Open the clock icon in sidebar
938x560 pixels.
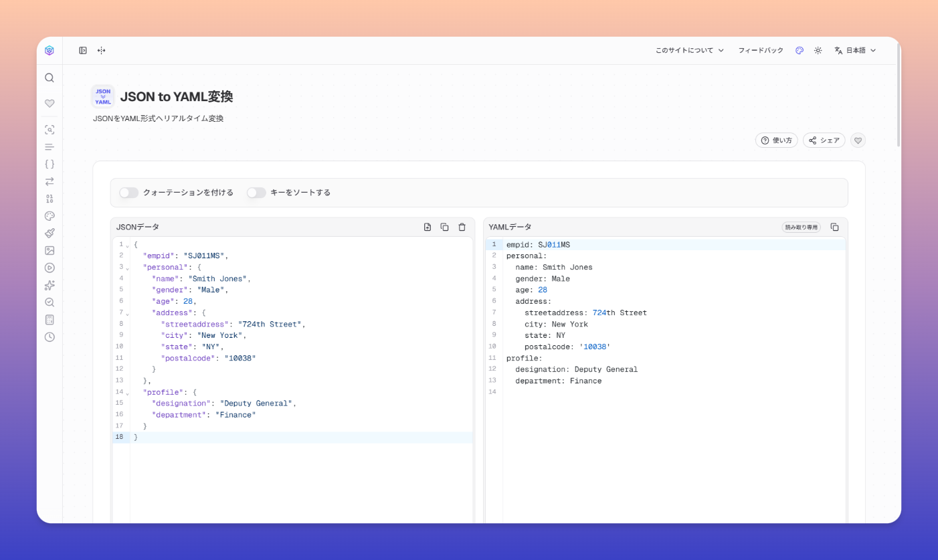tap(50, 337)
